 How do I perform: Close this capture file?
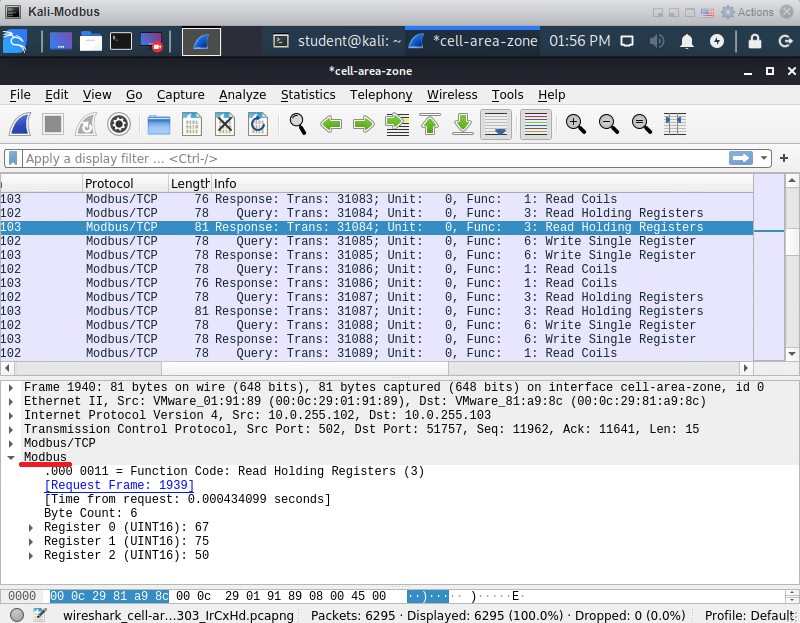point(224,124)
